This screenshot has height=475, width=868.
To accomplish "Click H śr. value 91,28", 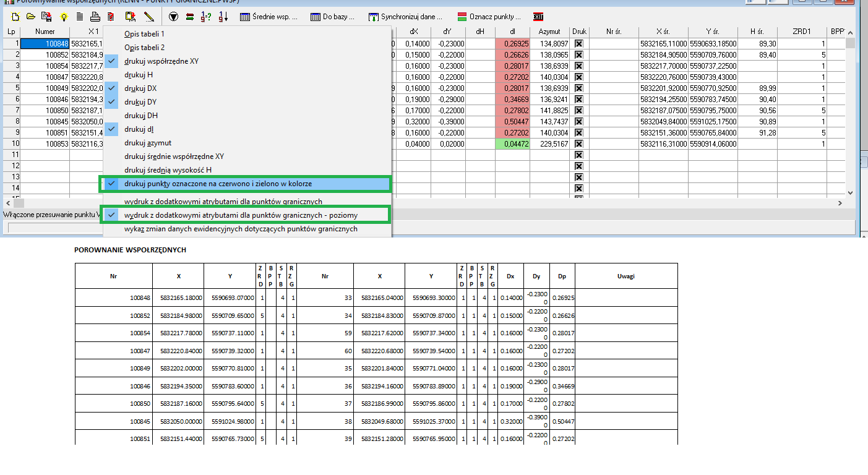I will coord(758,132).
